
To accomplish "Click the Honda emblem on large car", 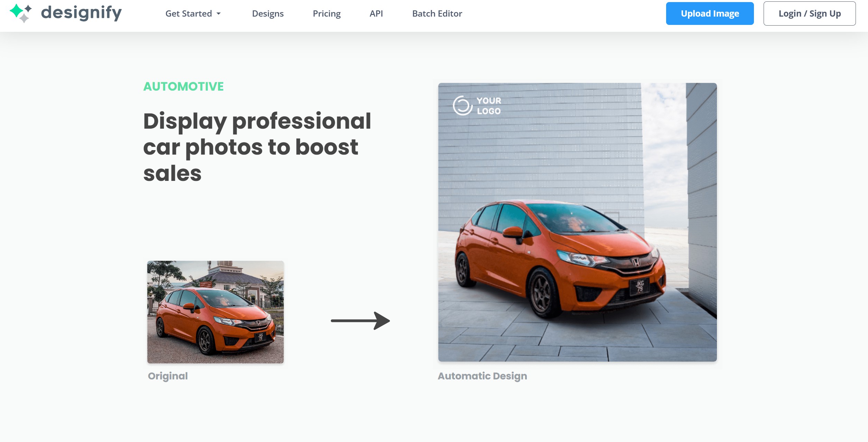I will (x=636, y=263).
